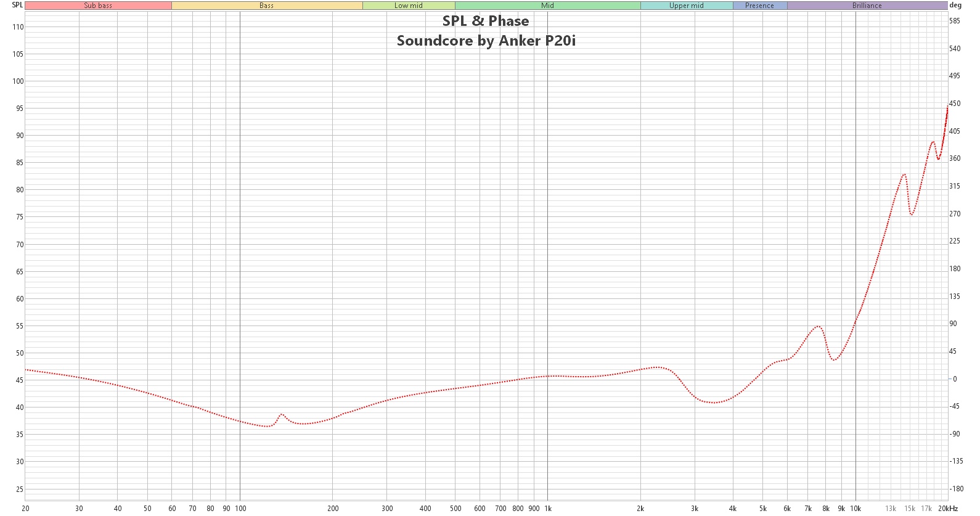The height and width of the screenshot is (516, 980).
Task: Click the 3k frequency axis label
Action: pyautogui.click(x=695, y=509)
